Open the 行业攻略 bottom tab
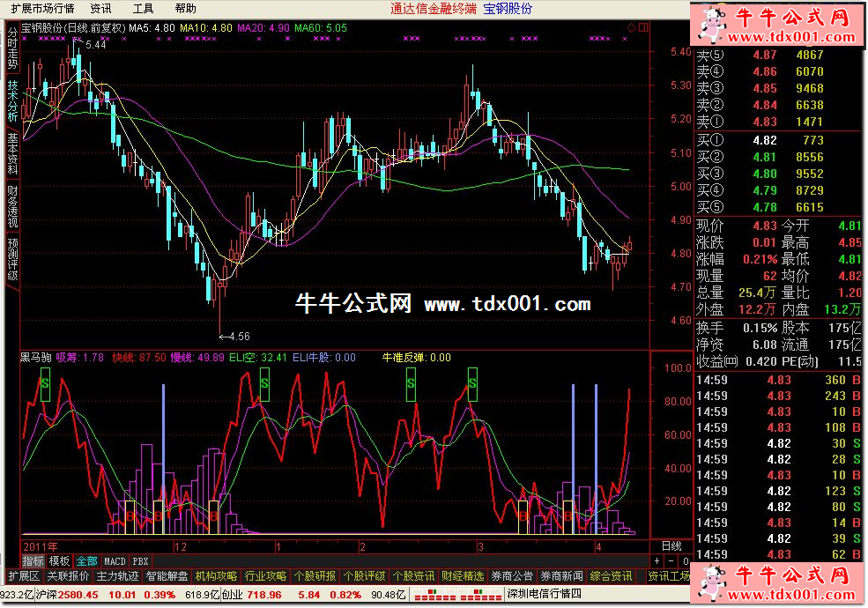 point(265,576)
